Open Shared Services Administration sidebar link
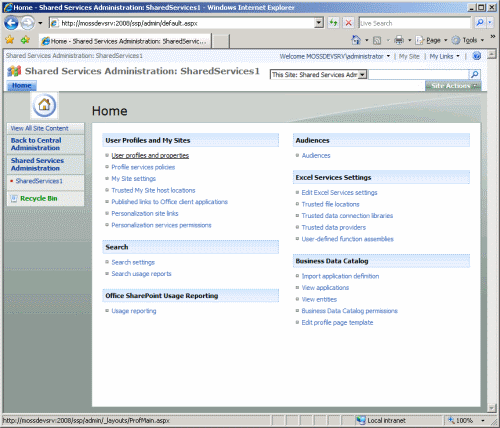 pos(37,164)
